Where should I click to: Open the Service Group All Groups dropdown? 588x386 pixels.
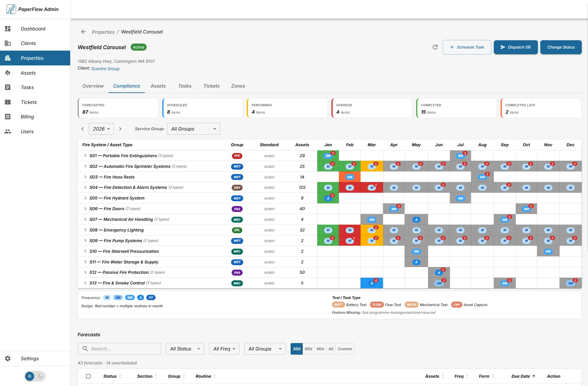[x=193, y=129]
